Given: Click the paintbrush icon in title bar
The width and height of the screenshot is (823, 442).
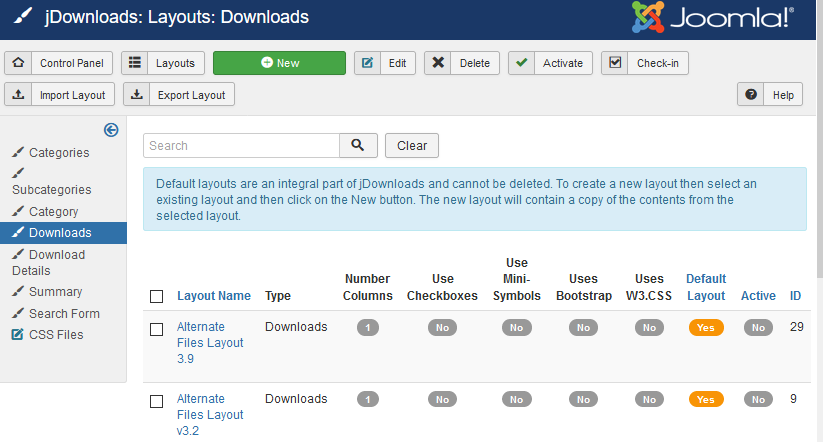Looking at the screenshot, I should 23,16.
